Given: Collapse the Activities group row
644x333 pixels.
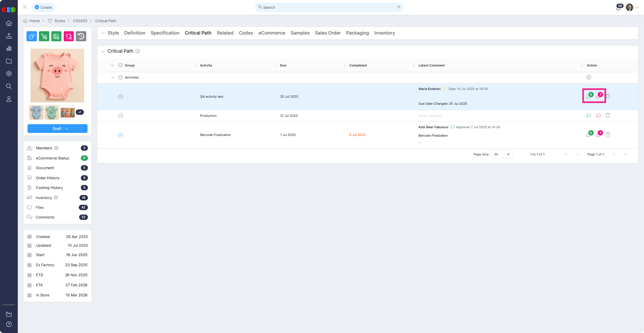Looking at the screenshot, I should [x=113, y=78].
